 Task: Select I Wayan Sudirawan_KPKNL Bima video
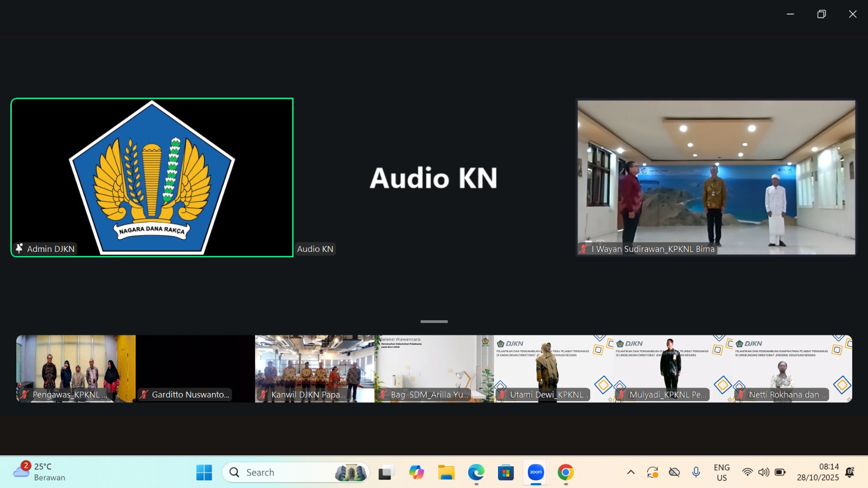716,178
